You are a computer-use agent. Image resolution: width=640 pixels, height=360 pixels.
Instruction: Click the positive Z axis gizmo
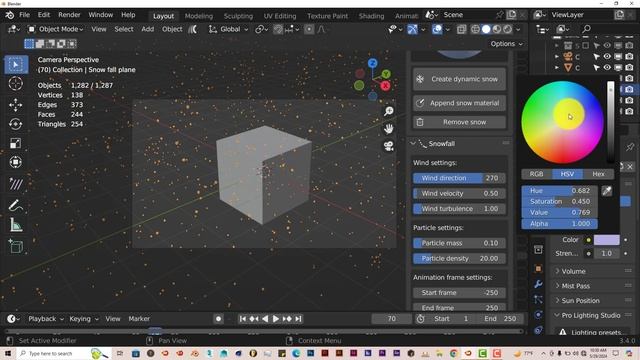(x=372, y=63)
